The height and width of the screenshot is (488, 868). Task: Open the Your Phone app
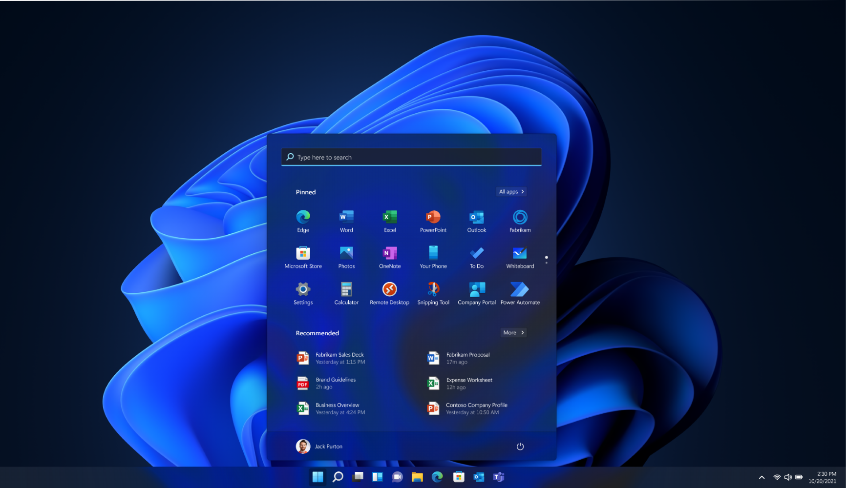433,257
